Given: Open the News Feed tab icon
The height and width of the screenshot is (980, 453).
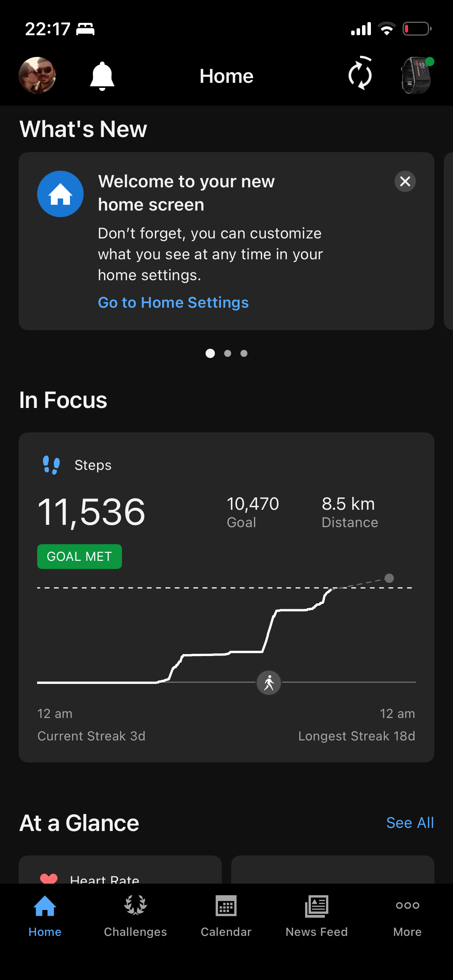Looking at the screenshot, I should [x=317, y=906].
